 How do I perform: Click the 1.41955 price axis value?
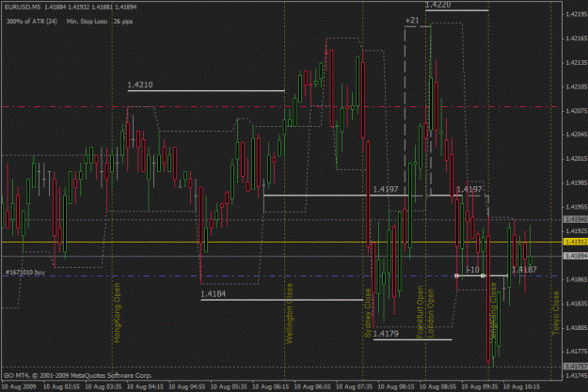click(x=577, y=207)
